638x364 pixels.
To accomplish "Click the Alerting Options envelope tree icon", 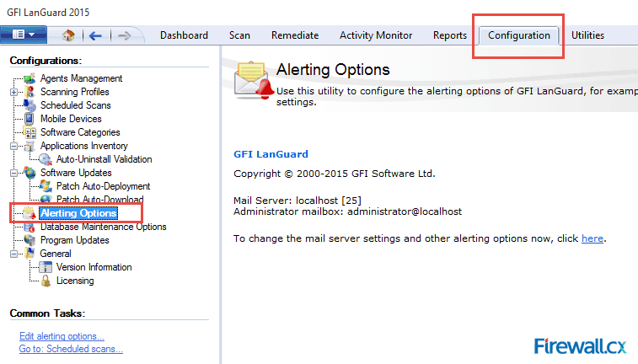I will (29, 213).
